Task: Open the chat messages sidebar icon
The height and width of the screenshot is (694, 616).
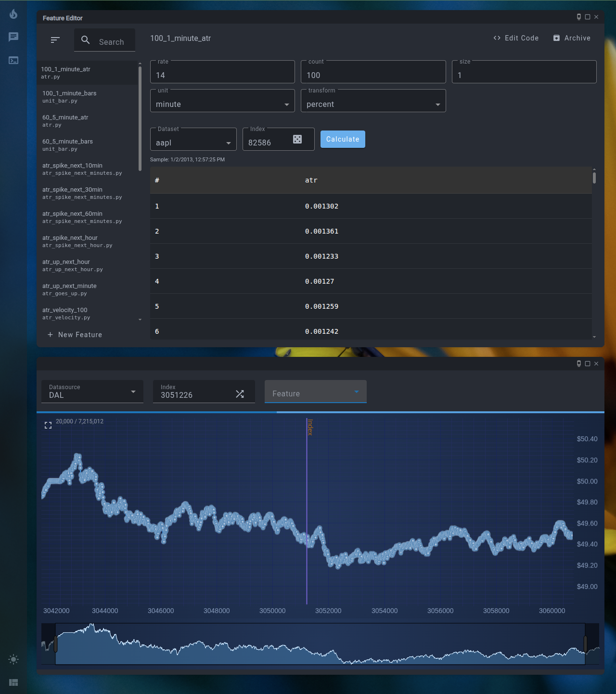Action: click(13, 37)
